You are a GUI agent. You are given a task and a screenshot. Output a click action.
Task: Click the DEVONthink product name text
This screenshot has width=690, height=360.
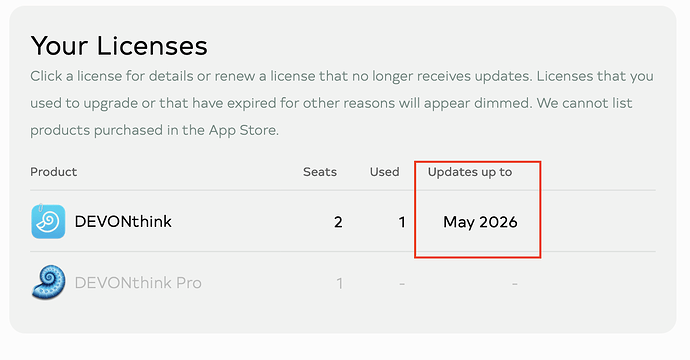click(123, 221)
